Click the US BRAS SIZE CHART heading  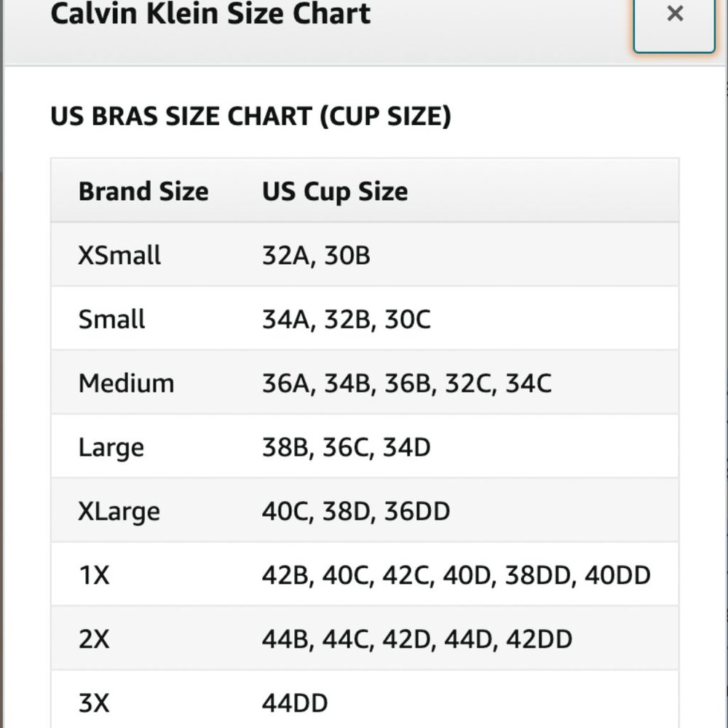[x=250, y=116]
